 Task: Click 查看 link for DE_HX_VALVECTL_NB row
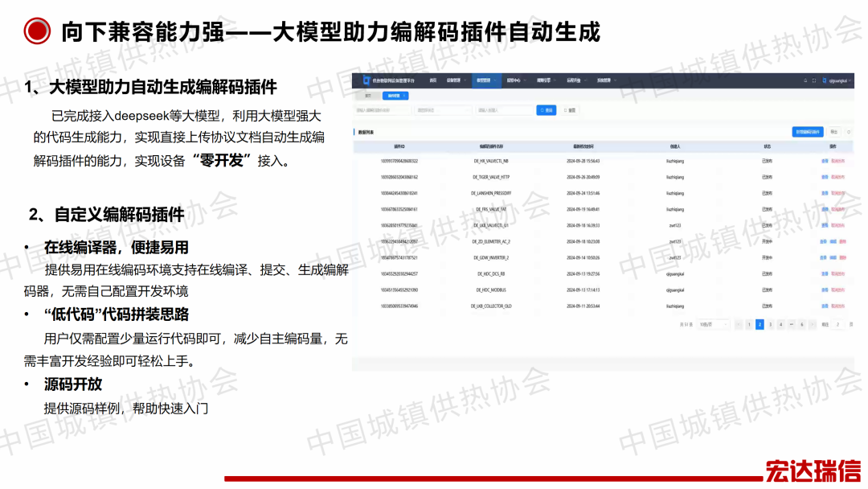click(x=824, y=161)
